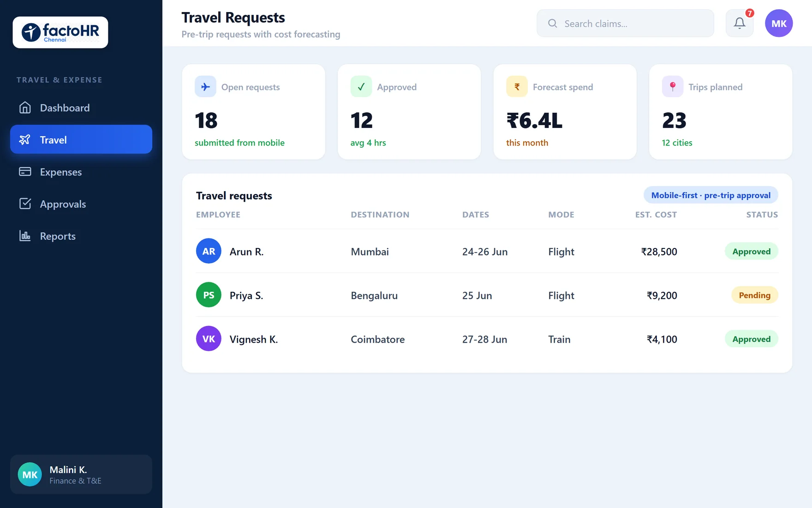812x508 pixels.
Task: Click the ₹4,100 cost cell
Action: pyautogui.click(x=662, y=339)
